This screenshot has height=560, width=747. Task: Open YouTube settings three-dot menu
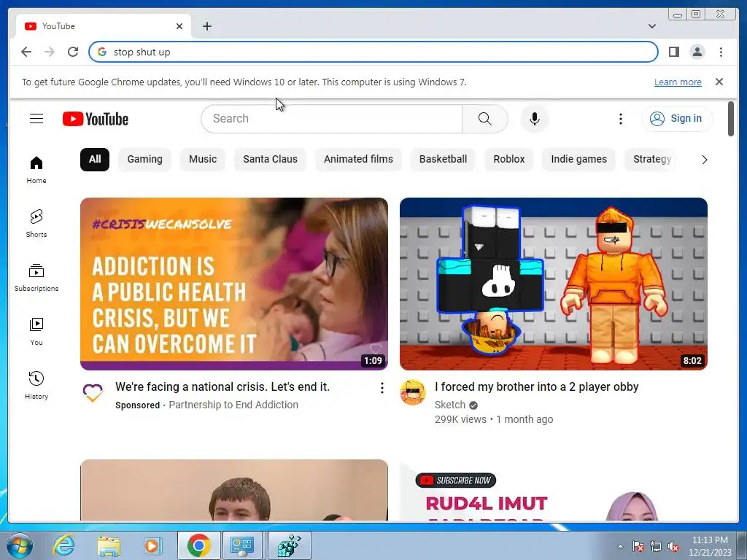pyautogui.click(x=620, y=119)
